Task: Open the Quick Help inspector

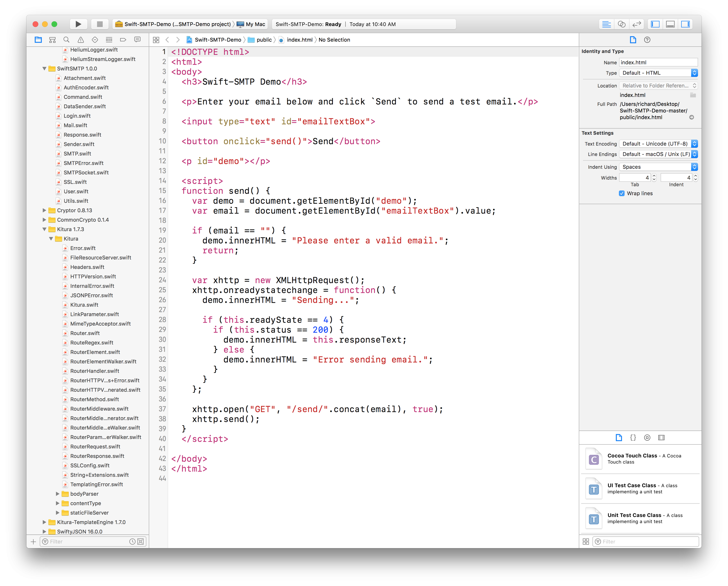Action: [647, 40]
